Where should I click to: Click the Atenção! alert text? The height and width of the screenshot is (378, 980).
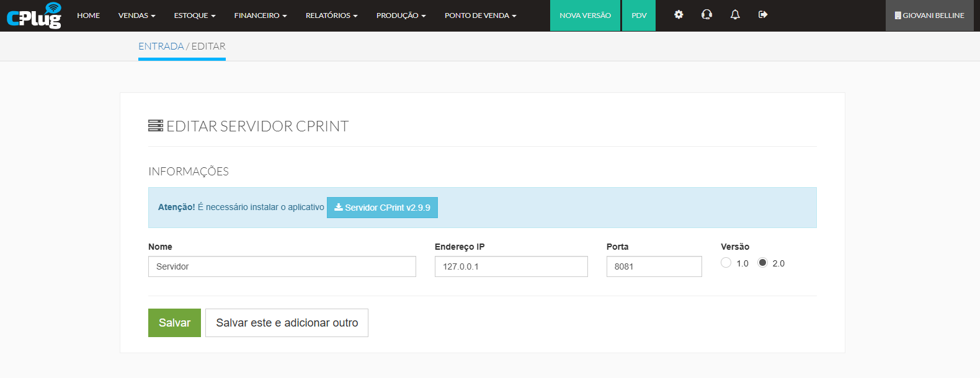[x=176, y=207]
